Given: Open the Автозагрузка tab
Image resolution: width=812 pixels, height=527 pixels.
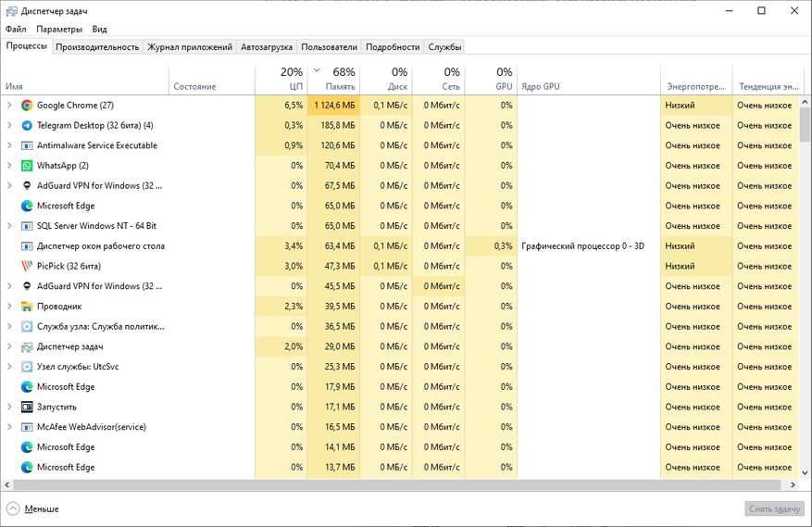Looking at the screenshot, I should point(267,47).
